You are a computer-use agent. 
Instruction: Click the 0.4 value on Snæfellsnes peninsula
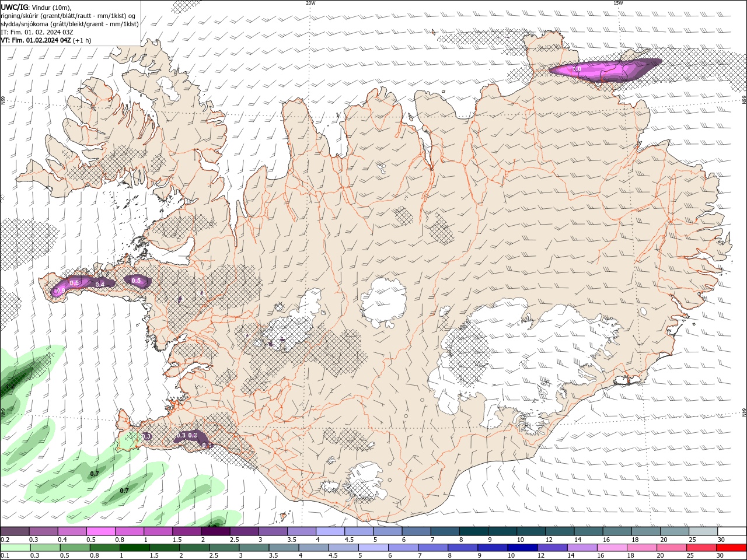[x=100, y=284]
